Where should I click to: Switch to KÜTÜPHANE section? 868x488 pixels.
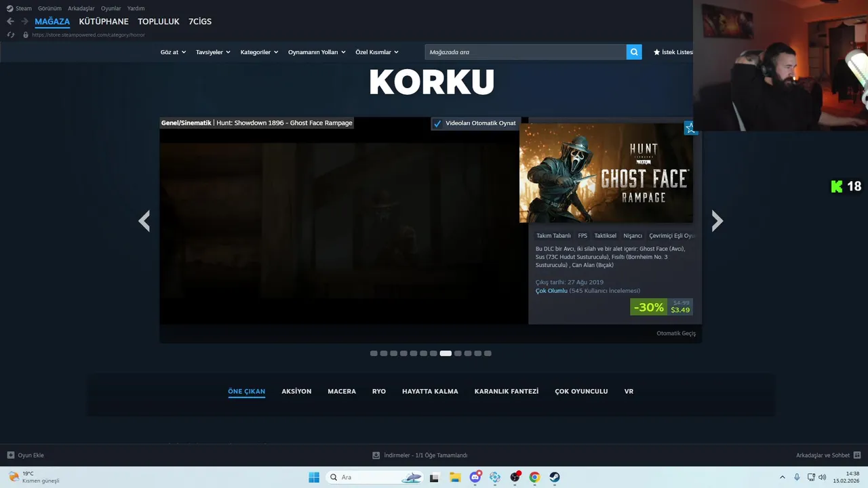tap(104, 22)
